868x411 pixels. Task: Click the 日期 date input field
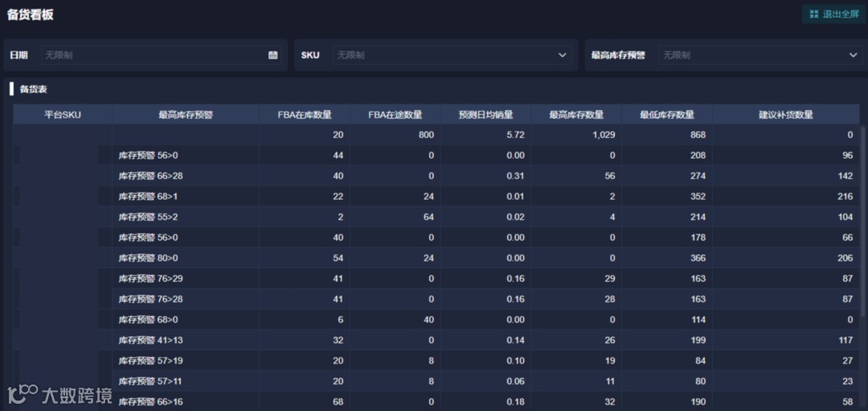[x=162, y=55]
